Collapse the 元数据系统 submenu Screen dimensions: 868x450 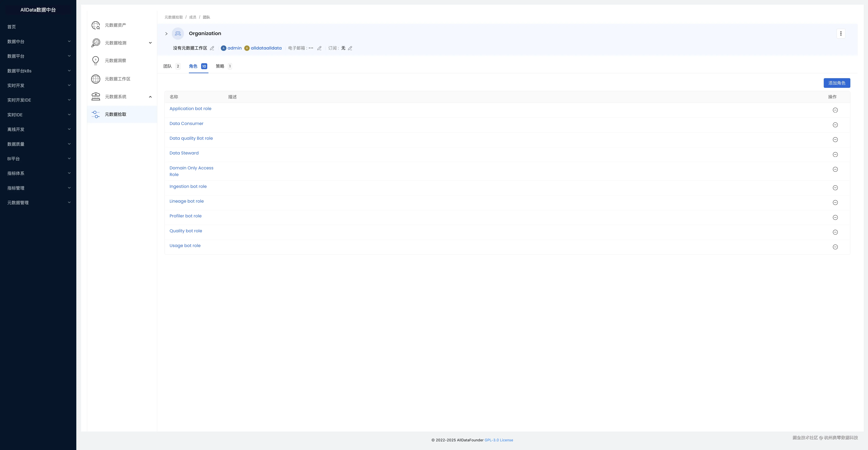150,97
